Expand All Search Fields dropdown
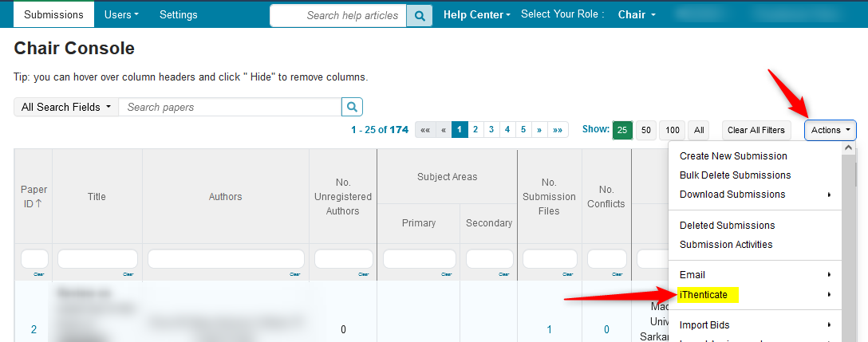Image resolution: width=868 pixels, height=342 pixels. pos(66,107)
